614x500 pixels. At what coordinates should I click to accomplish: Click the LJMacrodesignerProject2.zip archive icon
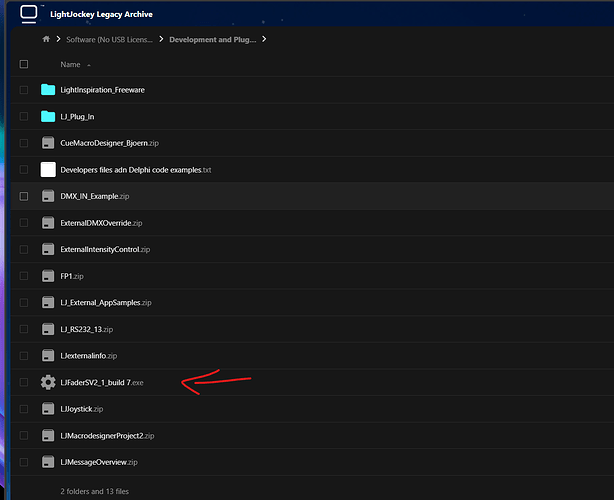48,435
